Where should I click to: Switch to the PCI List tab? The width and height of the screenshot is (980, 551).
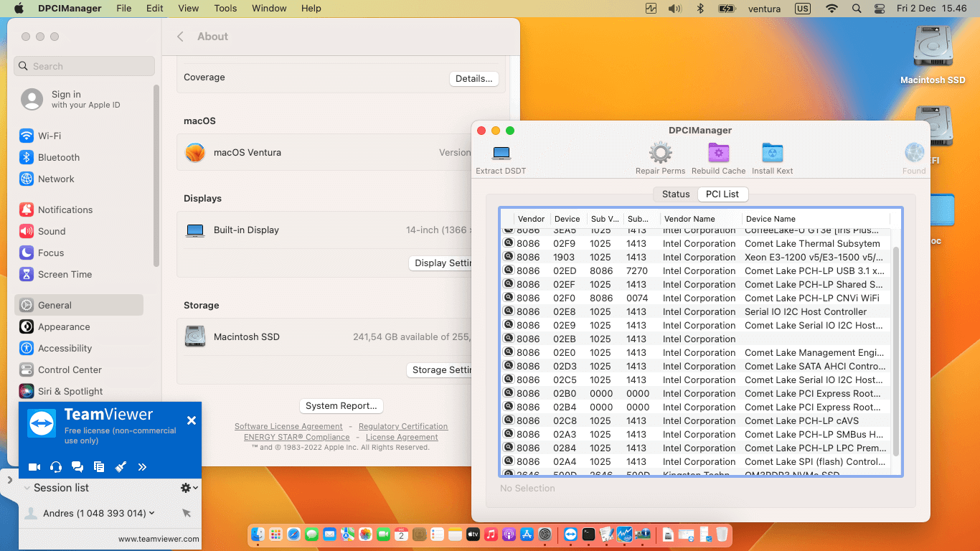point(722,194)
